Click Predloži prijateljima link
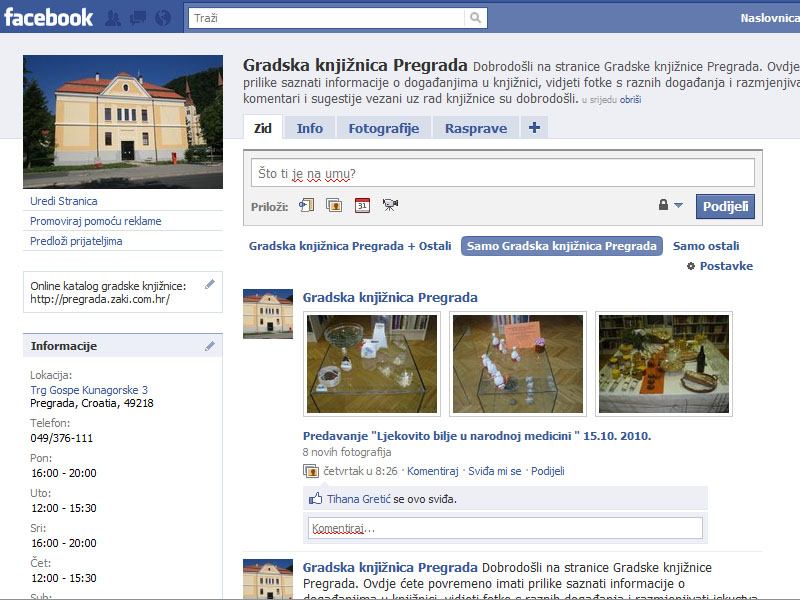800x600 pixels. coord(76,241)
